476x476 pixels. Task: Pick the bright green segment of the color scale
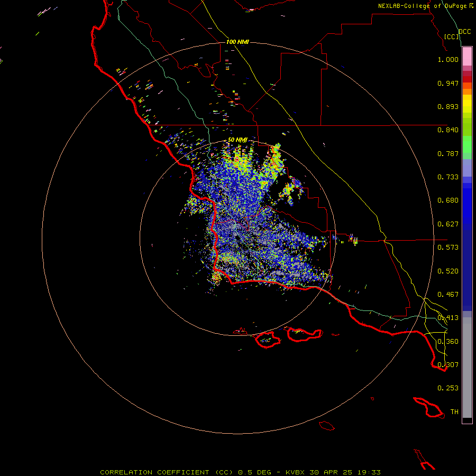coord(467,145)
